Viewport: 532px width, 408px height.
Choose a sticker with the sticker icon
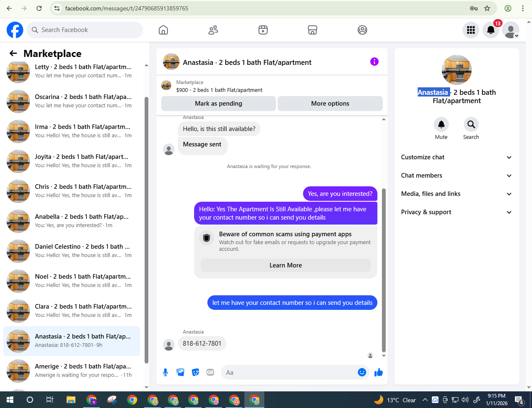pos(195,372)
